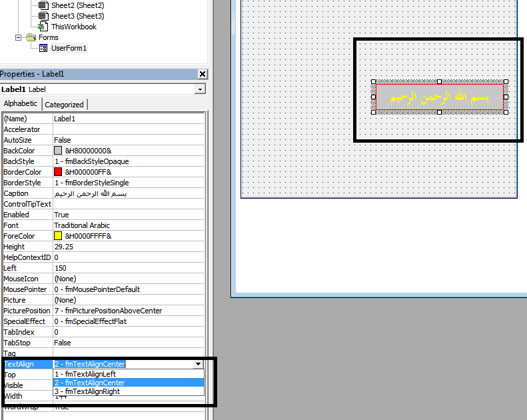The height and width of the screenshot is (420, 527).
Task: Click the yellow ForeColor swatch
Action: (x=58, y=236)
